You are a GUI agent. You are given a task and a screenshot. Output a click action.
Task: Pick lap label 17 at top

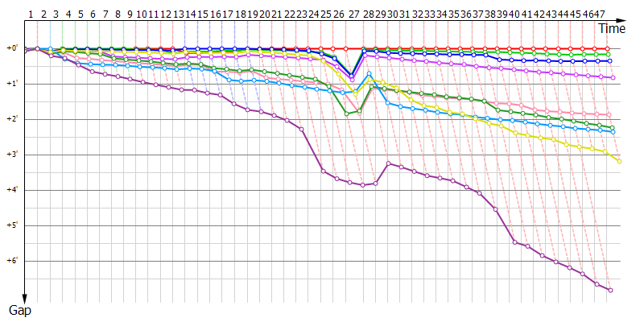228,14
